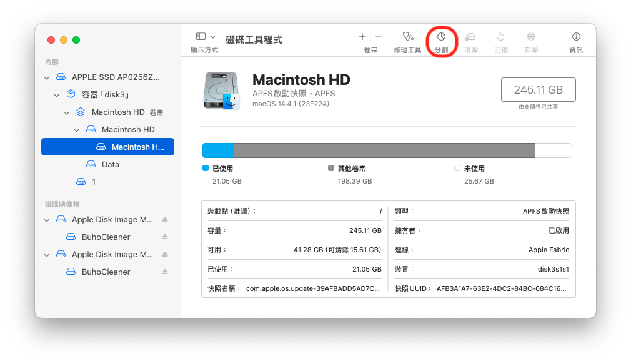Click the 磁碟工具程式 window title
The image size is (631, 364).
pos(254,39)
